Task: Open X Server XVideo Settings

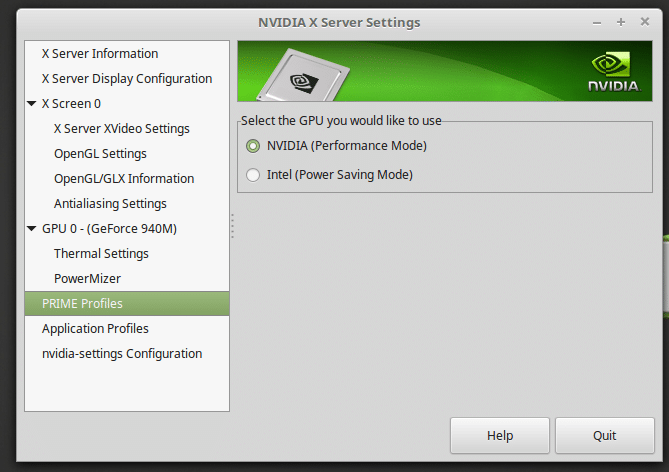Action: (122, 129)
